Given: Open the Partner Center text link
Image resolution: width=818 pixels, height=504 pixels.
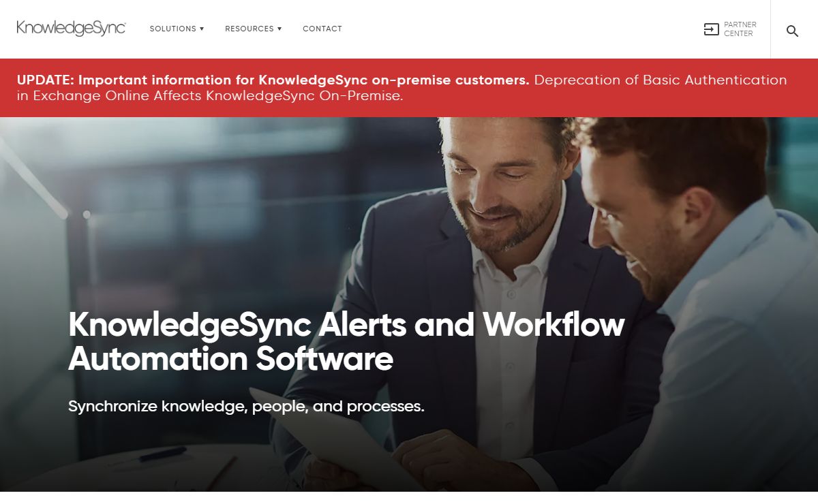Looking at the screenshot, I should (740, 29).
